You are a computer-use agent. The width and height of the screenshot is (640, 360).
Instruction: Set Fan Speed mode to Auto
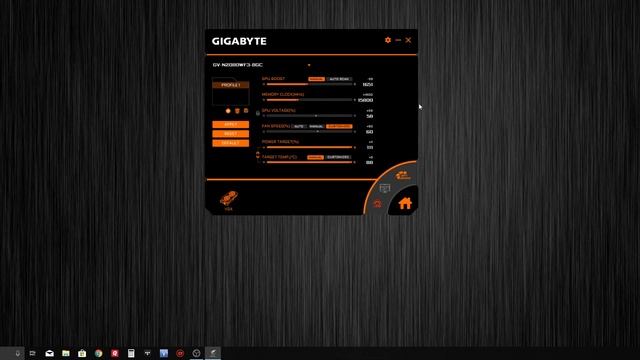pos(299,126)
